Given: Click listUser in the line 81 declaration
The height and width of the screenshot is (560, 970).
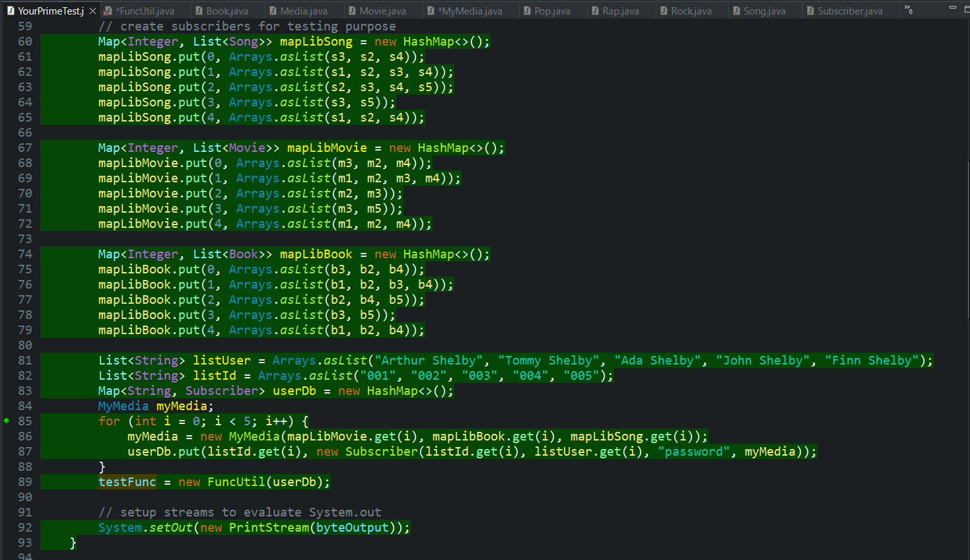Looking at the screenshot, I should pyautogui.click(x=222, y=361).
